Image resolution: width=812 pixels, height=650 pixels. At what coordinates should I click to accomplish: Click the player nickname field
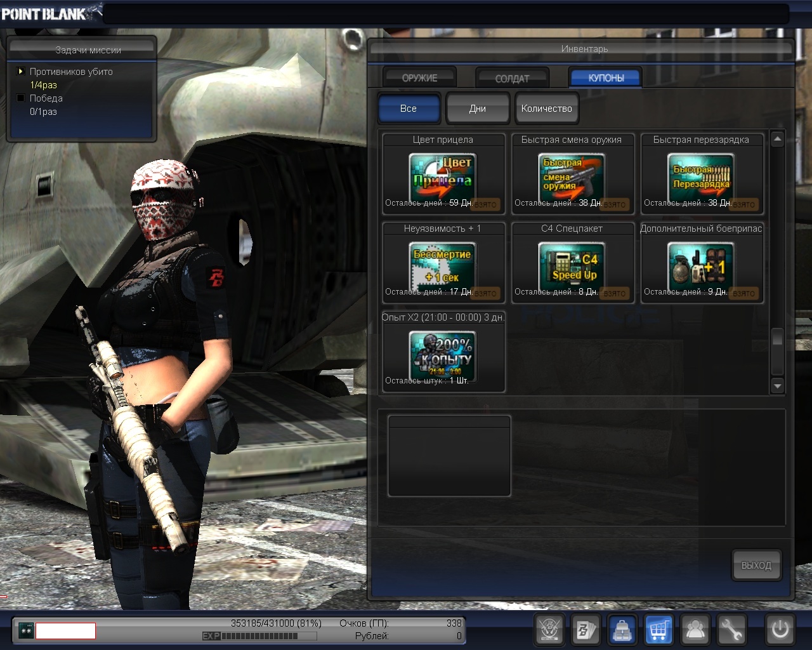(66, 630)
